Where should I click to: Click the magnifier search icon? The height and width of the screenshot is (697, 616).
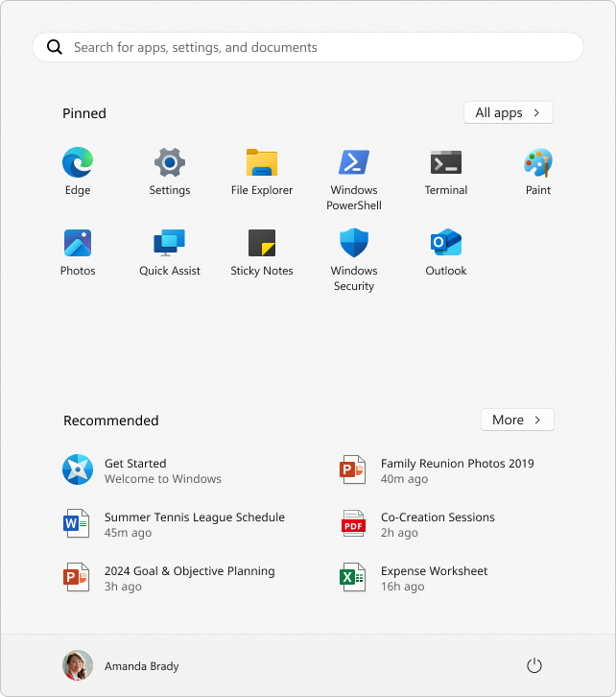pos(55,47)
